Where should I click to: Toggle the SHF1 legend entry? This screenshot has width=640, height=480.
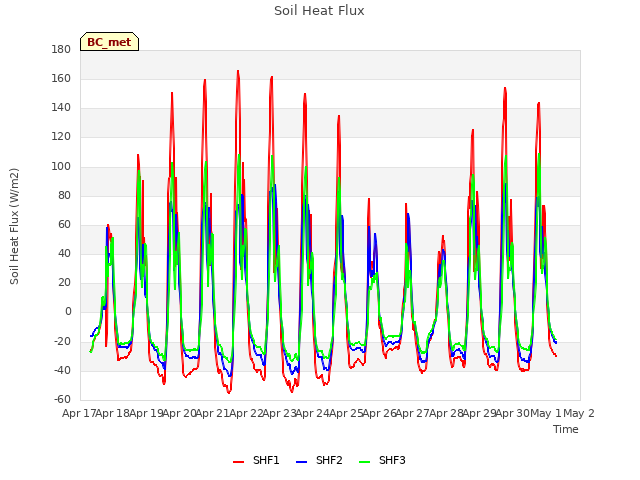256,460
